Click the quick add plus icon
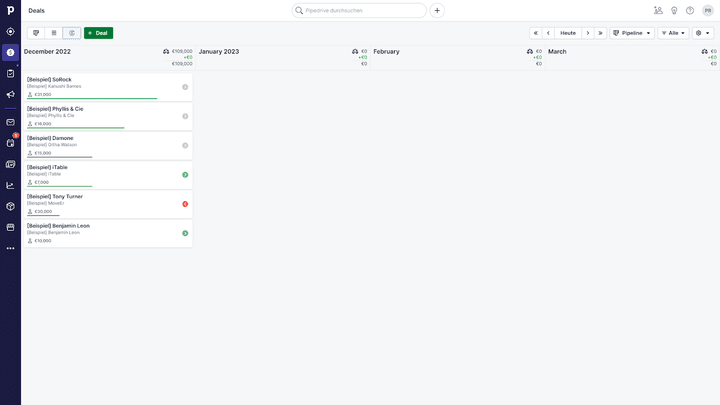 [x=437, y=10]
